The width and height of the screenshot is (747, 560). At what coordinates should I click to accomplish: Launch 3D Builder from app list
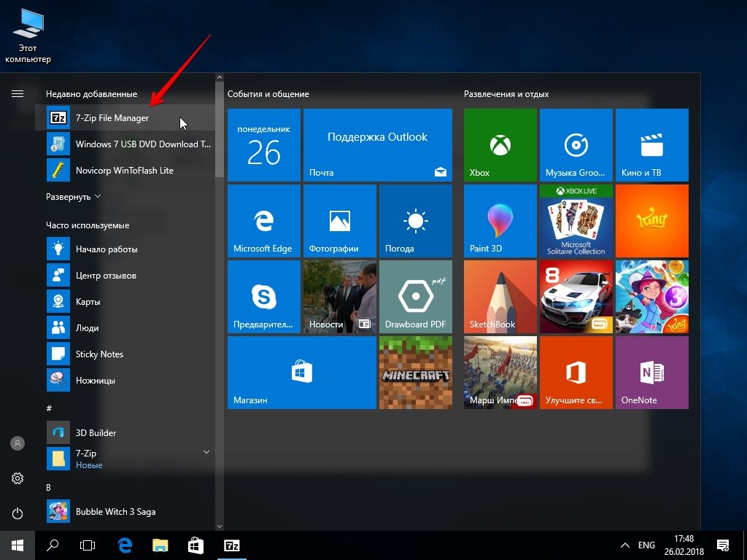[x=125, y=432]
